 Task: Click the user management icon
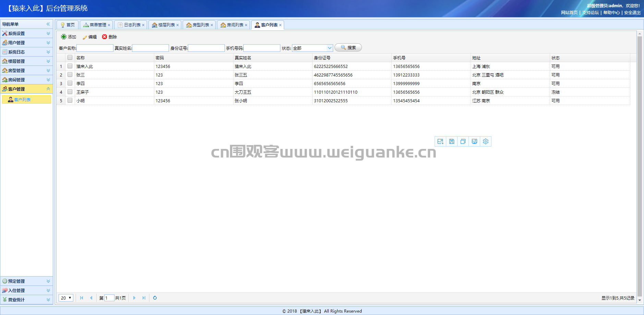point(5,43)
